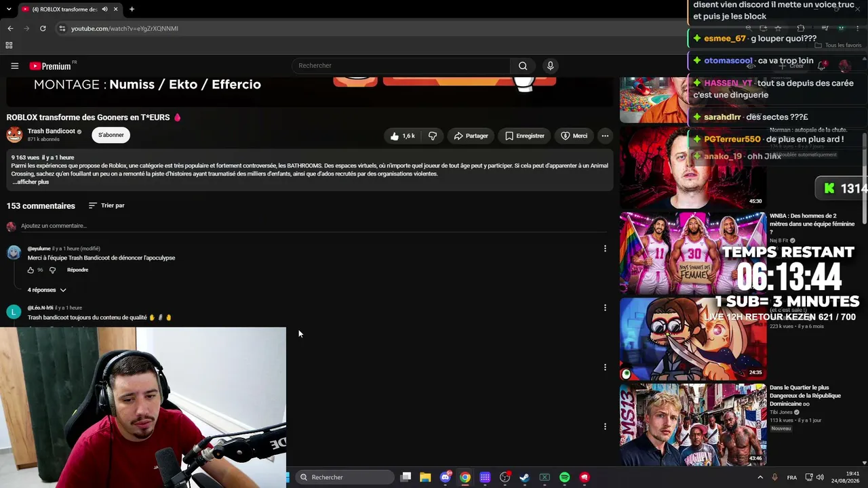868x488 pixels.
Task: Open the Xbox app on the taskbar
Action: pos(545,477)
